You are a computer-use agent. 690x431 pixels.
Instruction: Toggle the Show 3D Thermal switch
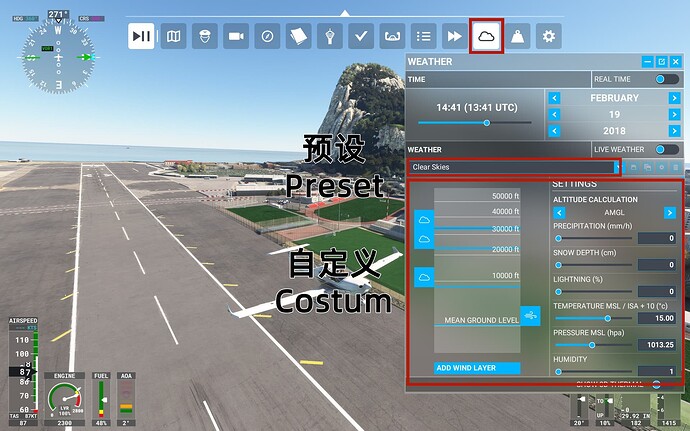pyautogui.click(x=656, y=383)
